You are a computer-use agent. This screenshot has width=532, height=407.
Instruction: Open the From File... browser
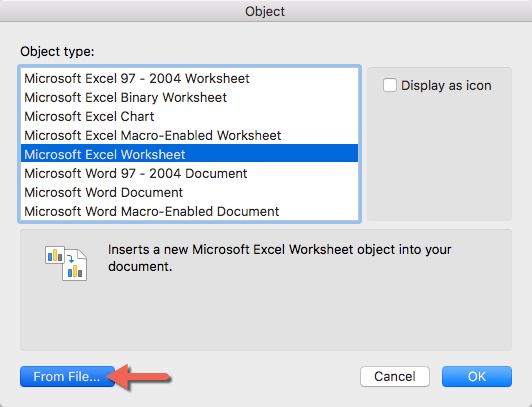tap(67, 376)
